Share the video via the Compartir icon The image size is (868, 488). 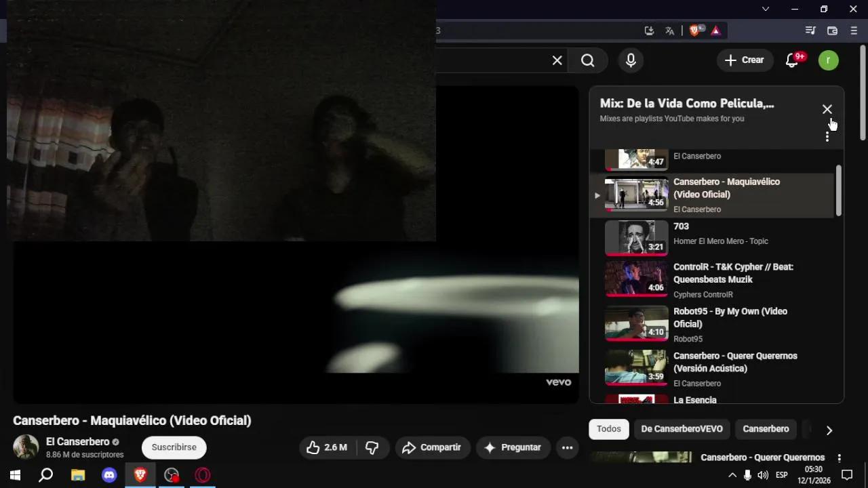[433, 447]
